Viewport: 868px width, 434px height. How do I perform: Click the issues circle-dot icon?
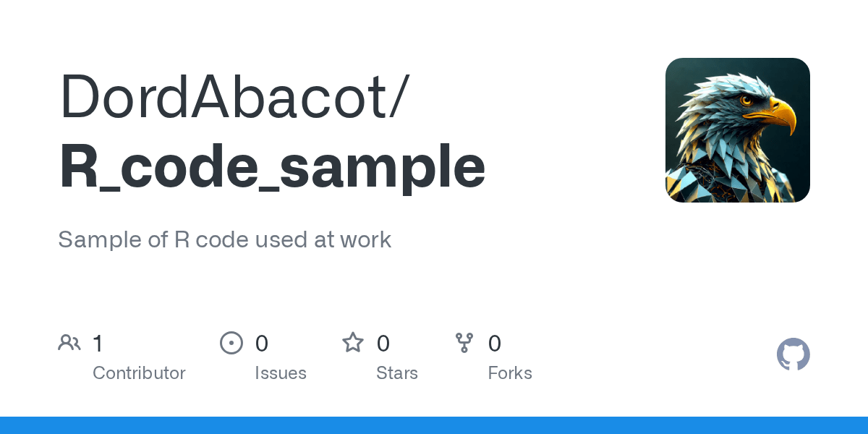231,343
